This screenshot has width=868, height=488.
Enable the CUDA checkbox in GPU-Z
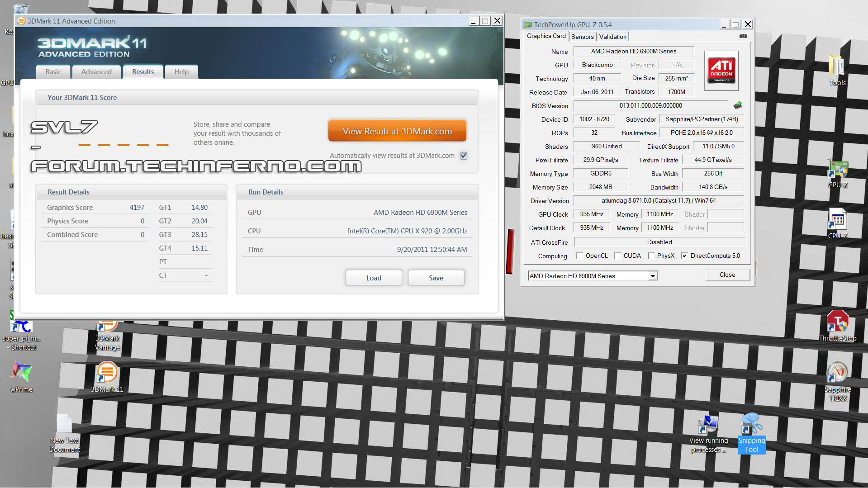point(617,256)
